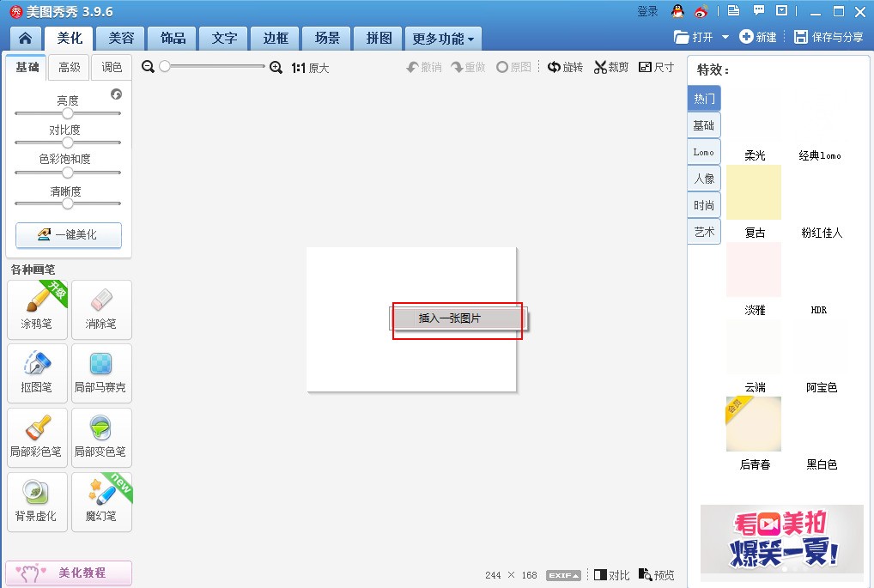
Task: Click the 旋转 rotate tool
Action: pyautogui.click(x=565, y=68)
